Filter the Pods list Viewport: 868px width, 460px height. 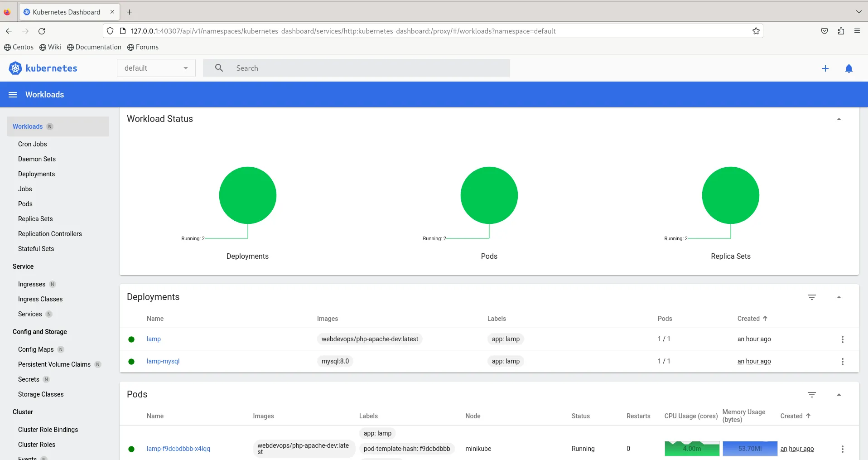[x=812, y=395]
